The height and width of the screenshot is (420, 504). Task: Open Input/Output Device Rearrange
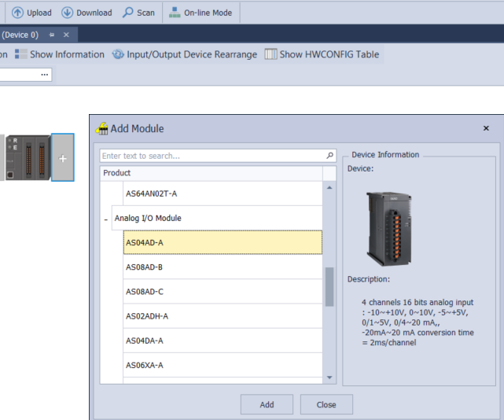(118, 54)
